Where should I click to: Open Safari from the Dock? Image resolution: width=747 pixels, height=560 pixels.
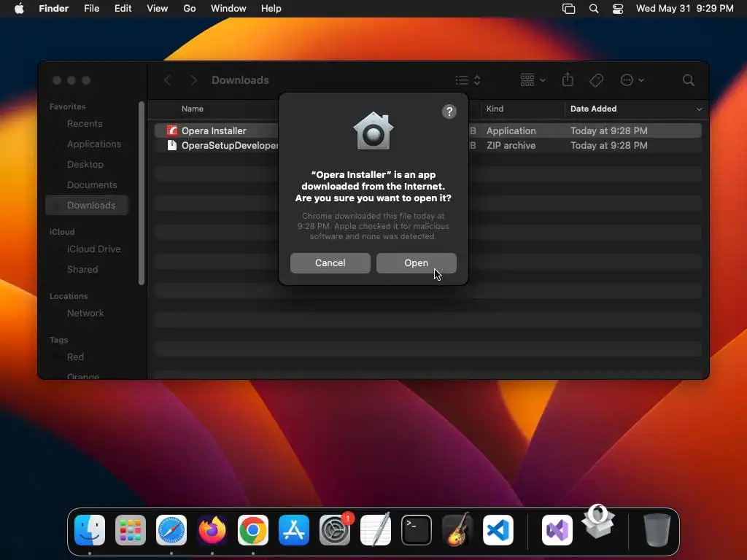(171, 530)
